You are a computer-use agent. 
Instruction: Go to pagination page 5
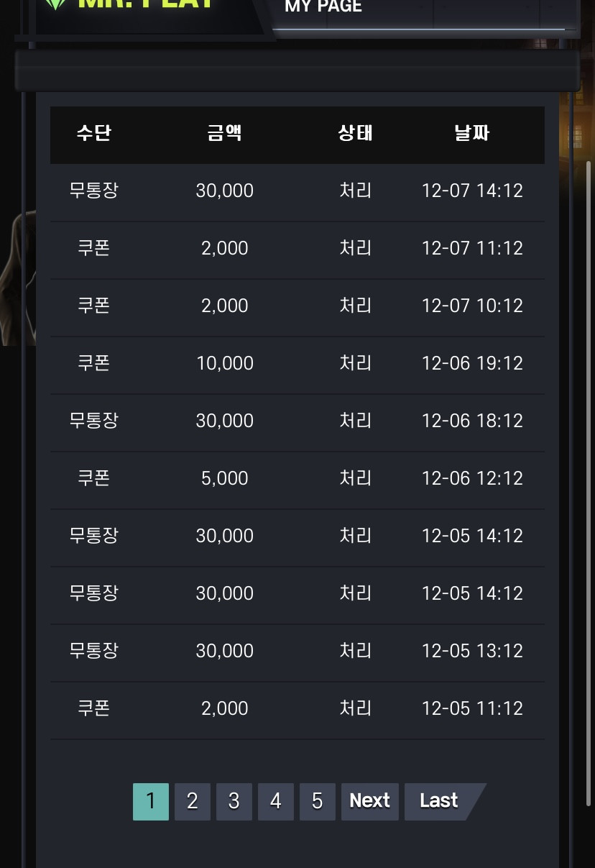click(x=318, y=801)
